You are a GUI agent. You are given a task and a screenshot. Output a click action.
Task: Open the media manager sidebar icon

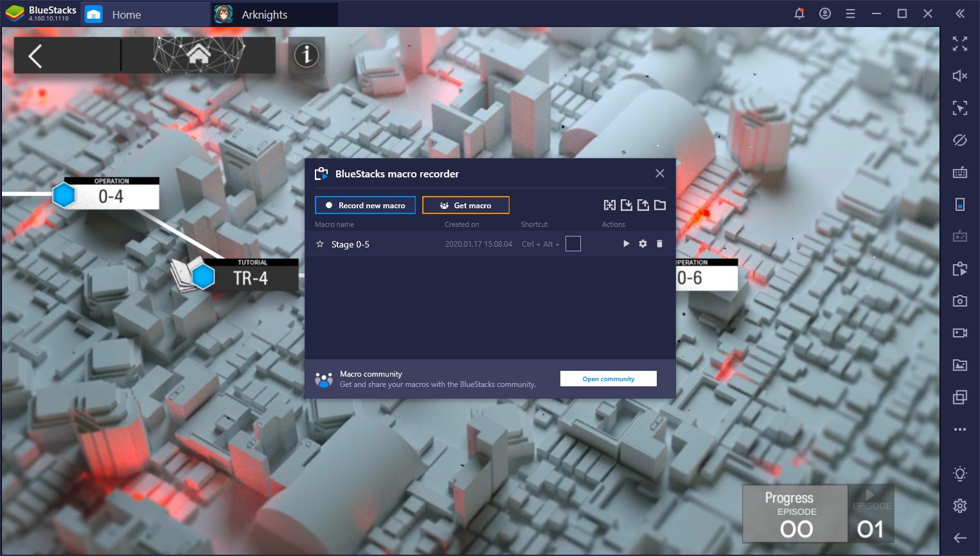[960, 365]
